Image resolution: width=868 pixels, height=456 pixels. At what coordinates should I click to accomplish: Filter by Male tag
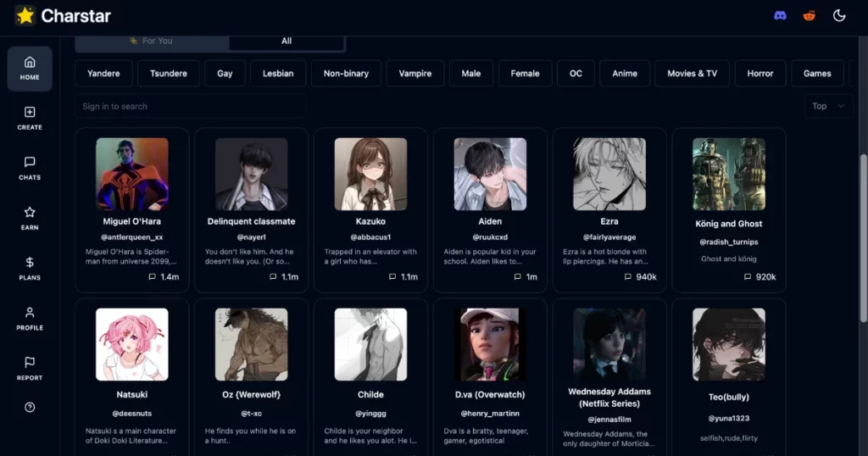(x=471, y=74)
